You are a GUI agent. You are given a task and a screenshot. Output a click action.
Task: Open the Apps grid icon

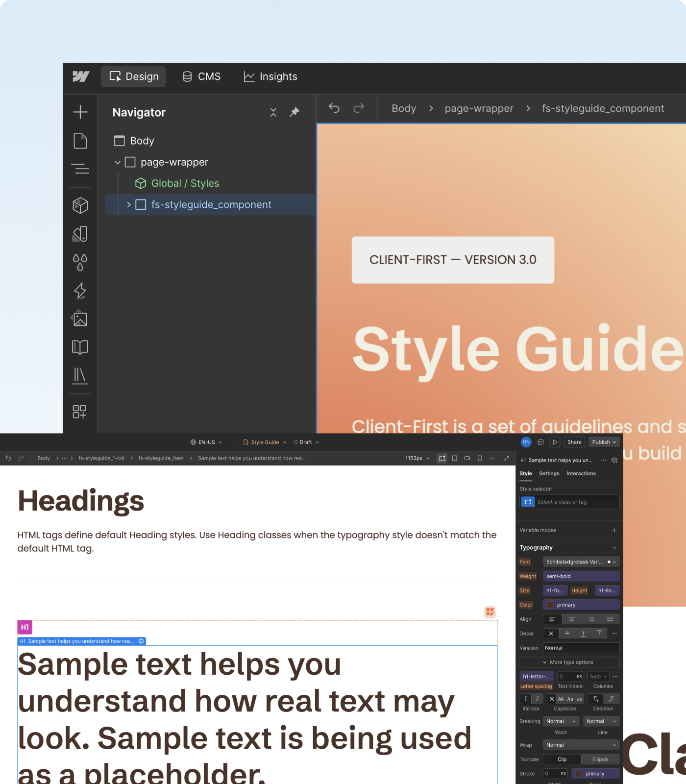click(80, 412)
